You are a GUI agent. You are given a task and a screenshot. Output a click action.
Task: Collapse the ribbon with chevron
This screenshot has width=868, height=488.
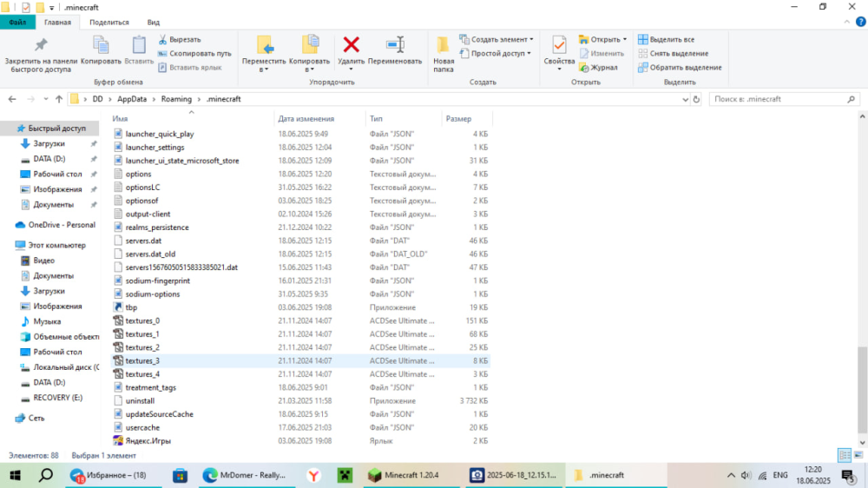coord(847,23)
